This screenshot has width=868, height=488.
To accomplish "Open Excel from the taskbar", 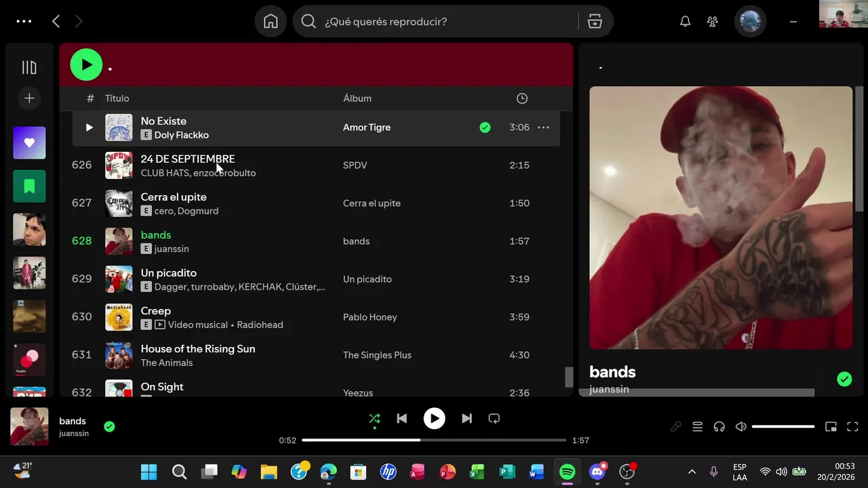I will click(477, 472).
